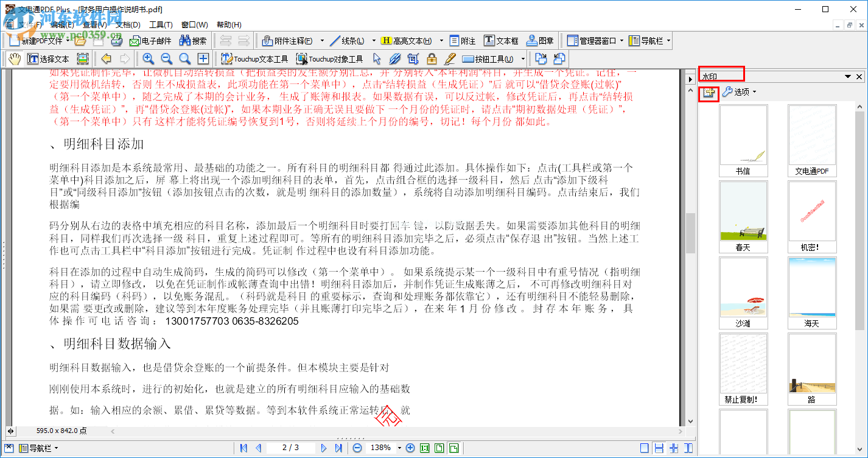868x458 pixels.
Task: Choose the arrow pointer selection tool
Action: point(377,59)
